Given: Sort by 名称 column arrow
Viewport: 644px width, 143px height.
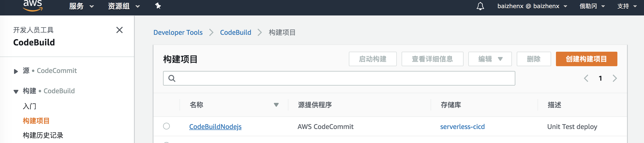Looking at the screenshot, I should pos(276,105).
